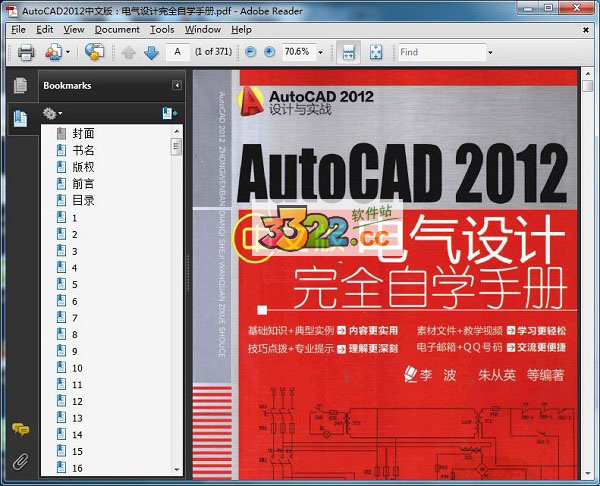Click the bookmarks list scroll down arrow

point(177,470)
